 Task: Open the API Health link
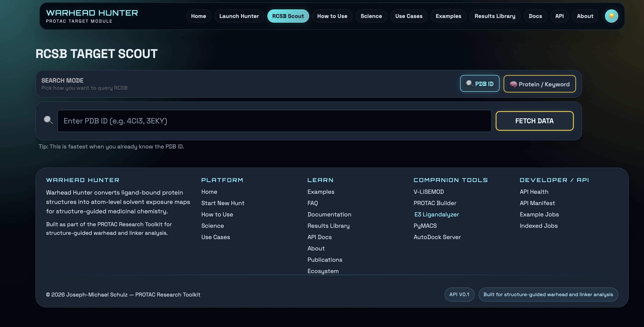pyautogui.click(x=534, y=192)
